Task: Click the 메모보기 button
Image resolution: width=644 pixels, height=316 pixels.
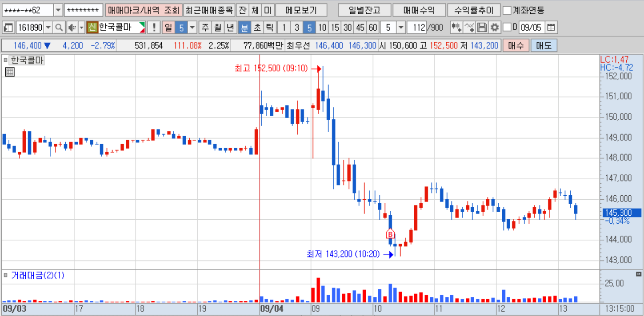Action: coord(301,10)
